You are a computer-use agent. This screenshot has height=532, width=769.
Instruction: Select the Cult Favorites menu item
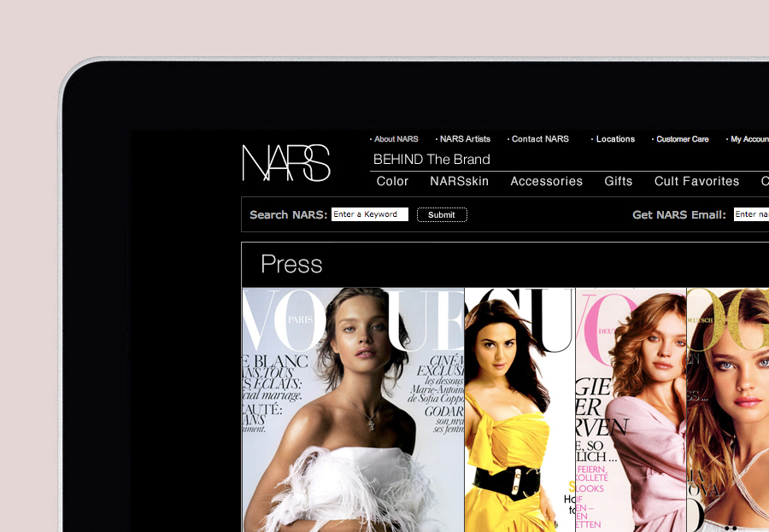pos(696,181)
